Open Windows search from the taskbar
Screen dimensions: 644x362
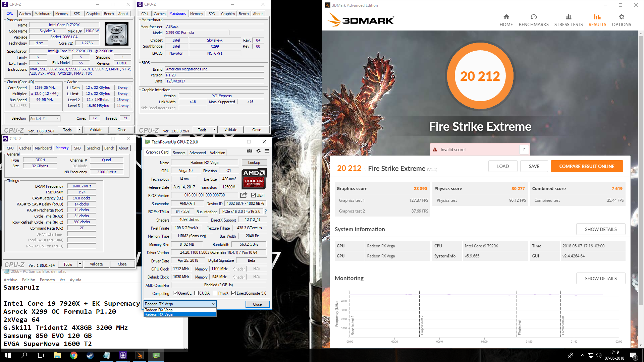pos(24,355)
